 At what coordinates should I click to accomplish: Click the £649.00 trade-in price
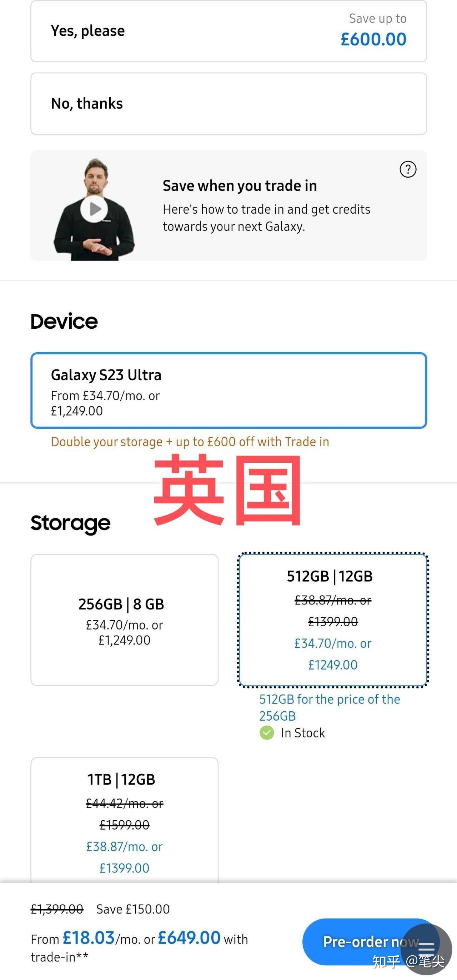(189, 938)
